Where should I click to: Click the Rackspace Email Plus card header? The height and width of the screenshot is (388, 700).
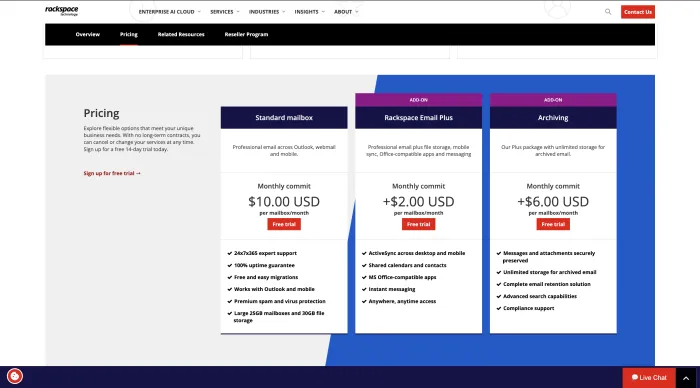pyautogui.click(x=418, y=118)
